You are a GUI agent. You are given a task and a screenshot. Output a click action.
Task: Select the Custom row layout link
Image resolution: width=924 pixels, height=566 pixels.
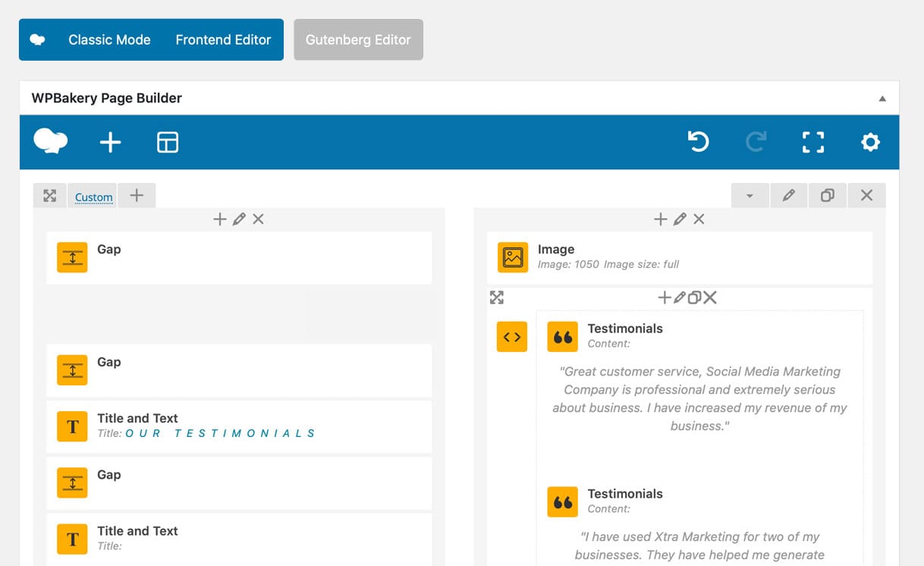(x=94, y=197)
